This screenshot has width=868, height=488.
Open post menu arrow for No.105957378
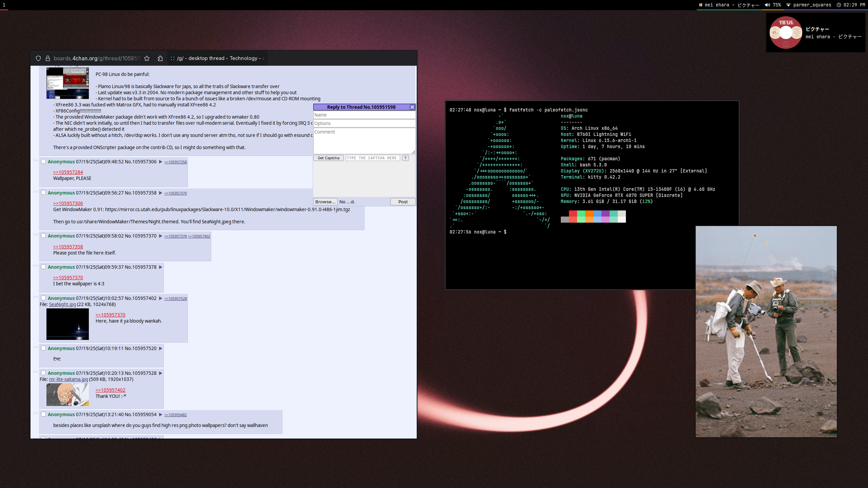tap(161, 267)
